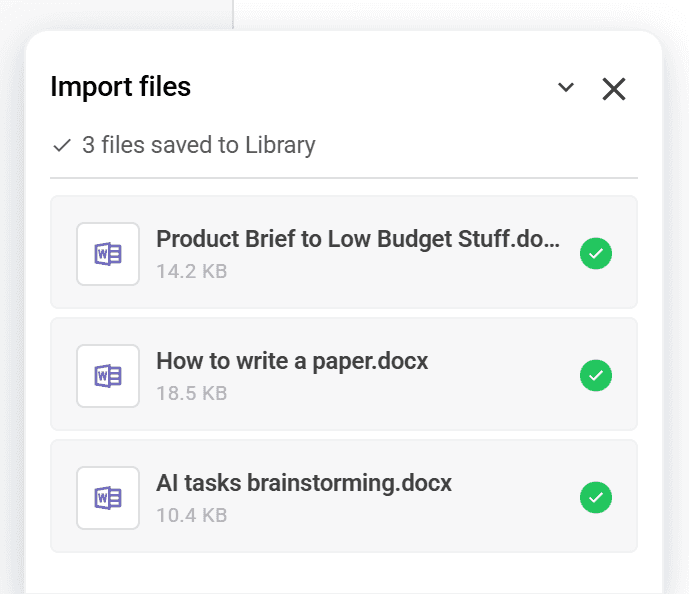
Task: Click the 14.2 KB file size label
Action: click(192, 271)
